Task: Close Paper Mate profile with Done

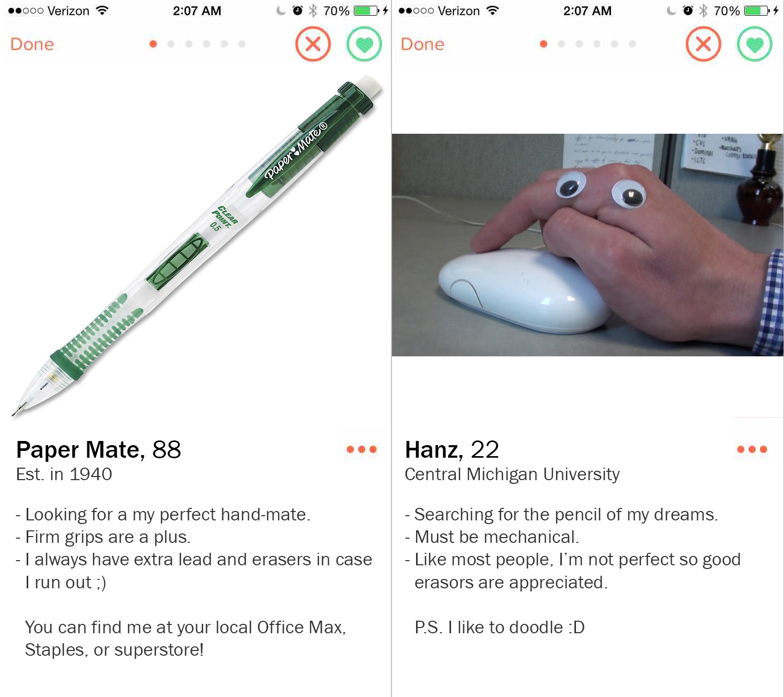Action: [32, 44]
